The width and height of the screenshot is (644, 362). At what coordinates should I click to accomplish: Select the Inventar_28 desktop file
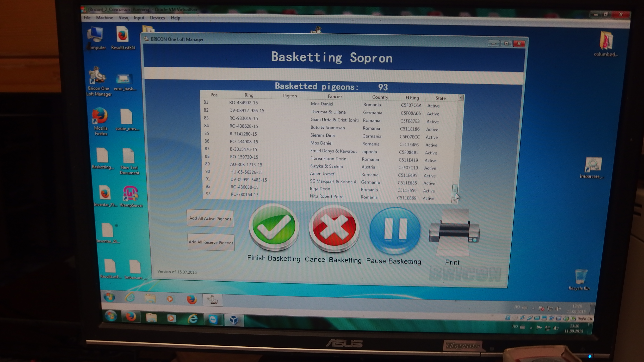click(x=108, y=233)
